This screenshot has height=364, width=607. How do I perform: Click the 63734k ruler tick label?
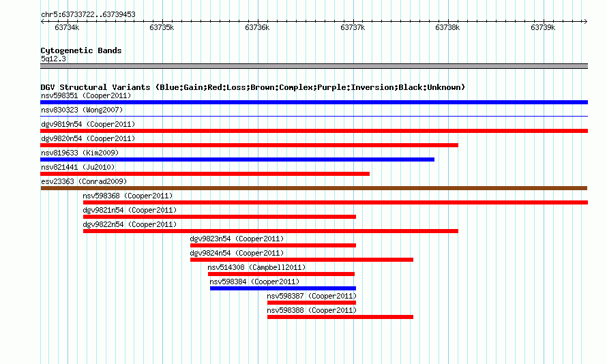[67, 27]
